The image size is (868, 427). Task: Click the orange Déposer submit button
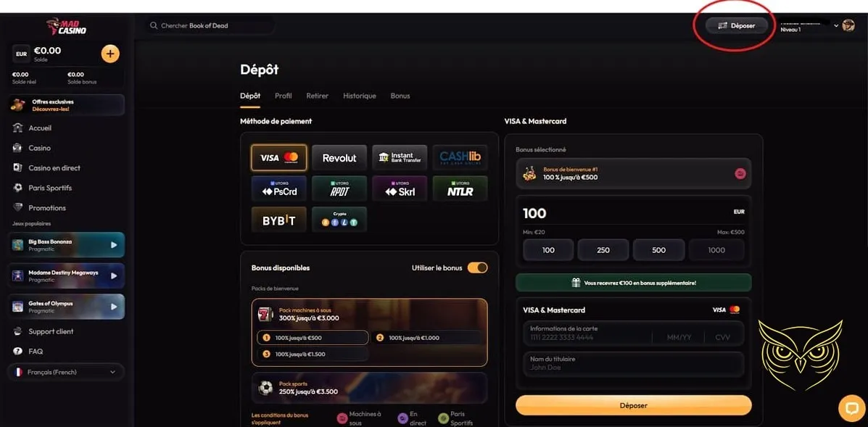pyautogui.click(x=633, y=405)
